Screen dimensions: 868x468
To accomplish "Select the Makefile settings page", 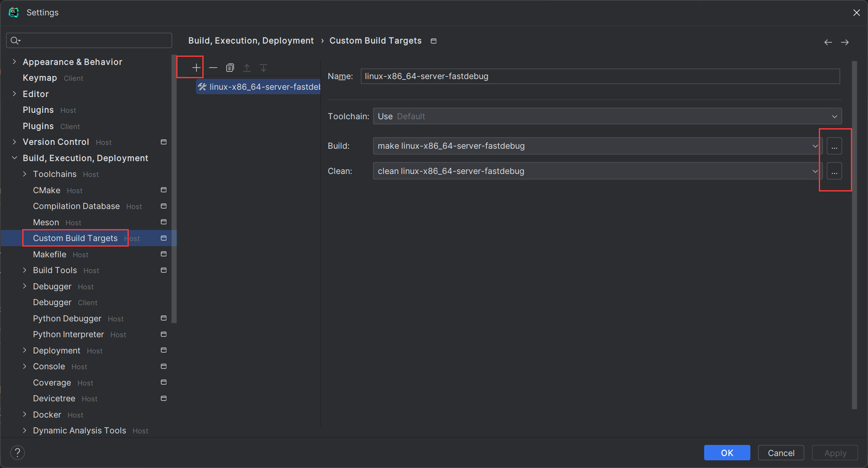I will click(50, 255).
